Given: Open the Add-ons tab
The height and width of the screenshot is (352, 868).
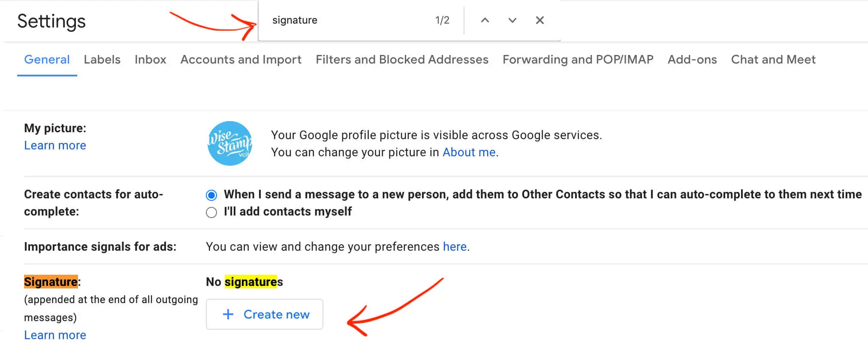Looking at the screenshot, I should (x=691, y=60).
